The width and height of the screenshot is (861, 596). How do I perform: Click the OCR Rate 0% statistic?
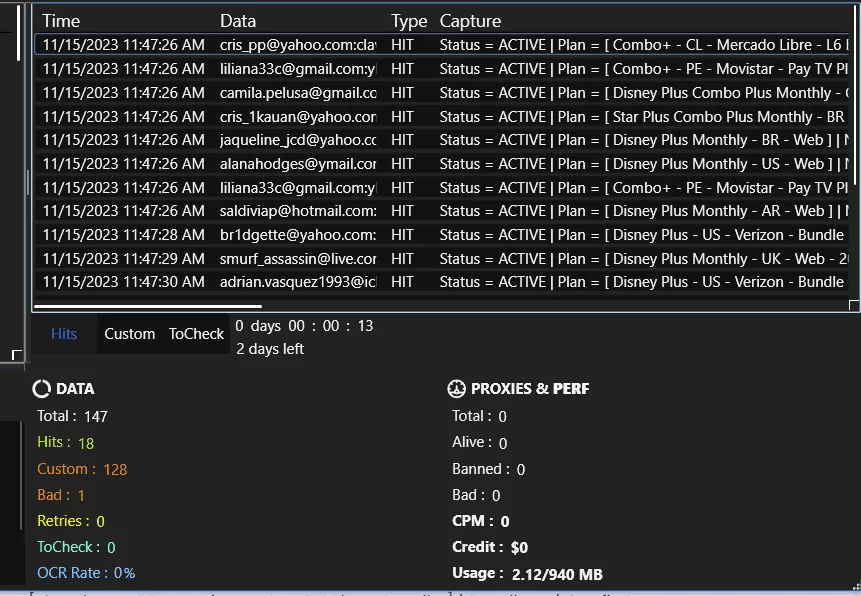tap(86, 573)
